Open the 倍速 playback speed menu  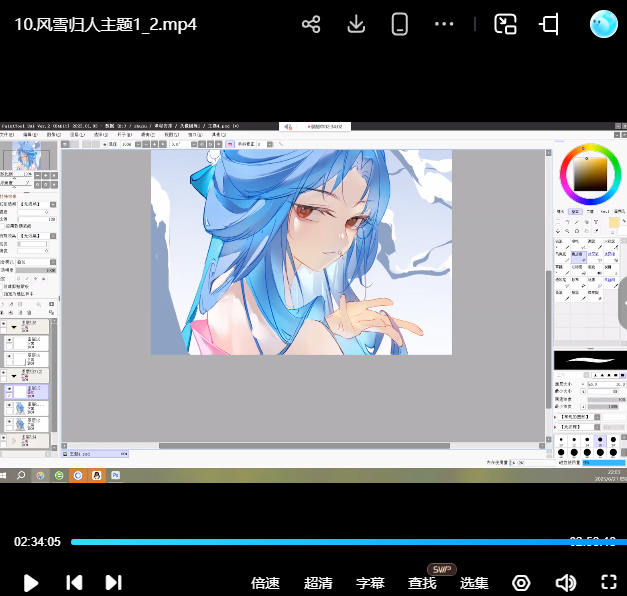[265, 583]
